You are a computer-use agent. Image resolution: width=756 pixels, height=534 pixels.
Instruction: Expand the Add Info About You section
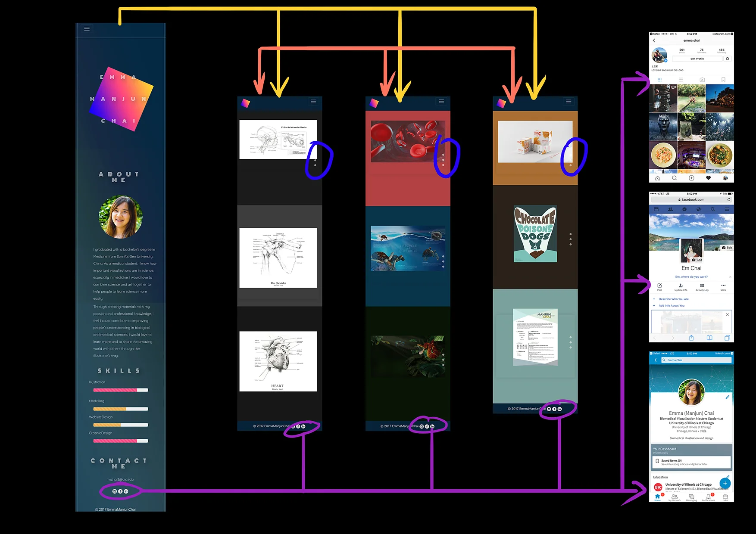coord(671,306)
